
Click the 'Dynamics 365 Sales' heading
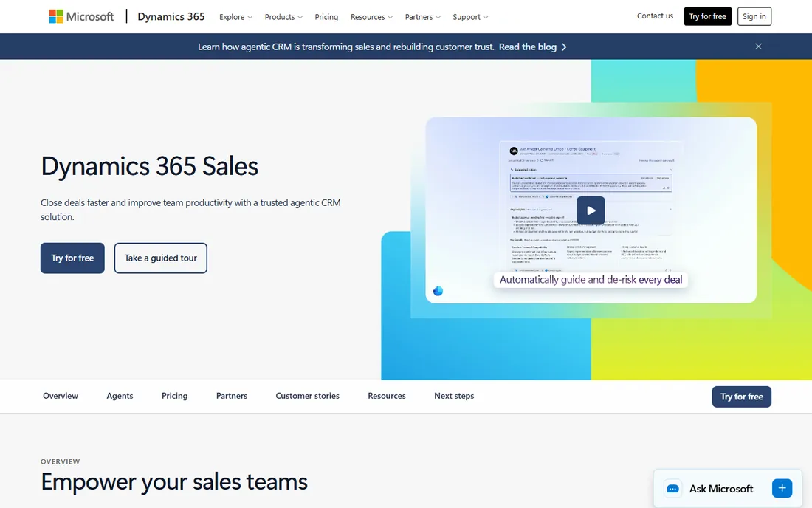tap(150, 166)
